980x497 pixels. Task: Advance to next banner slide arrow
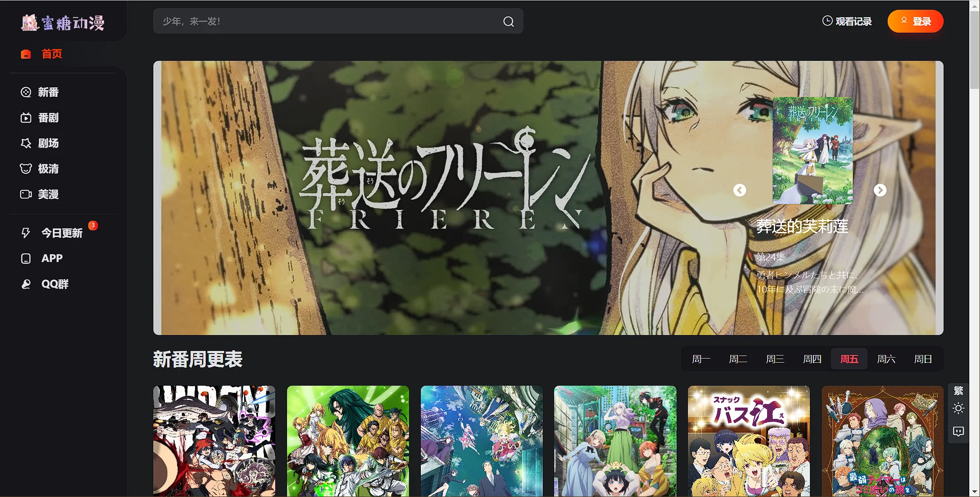(880, 190)
